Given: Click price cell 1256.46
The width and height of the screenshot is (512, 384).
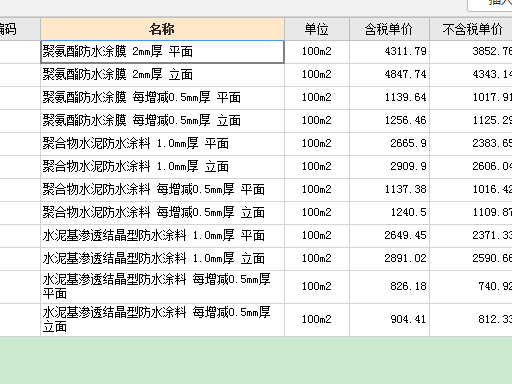Looking at the screenshot, I should point(389,121).
